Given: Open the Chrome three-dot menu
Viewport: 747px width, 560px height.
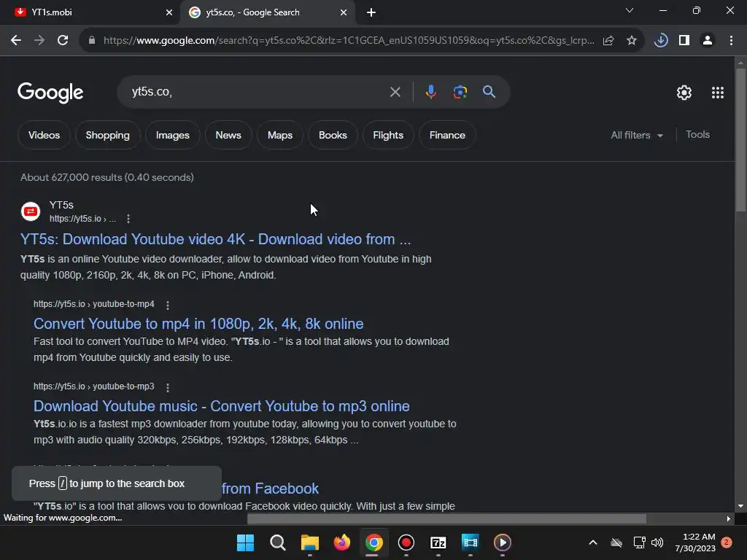Looking at the screenshot, I should 731,41.
